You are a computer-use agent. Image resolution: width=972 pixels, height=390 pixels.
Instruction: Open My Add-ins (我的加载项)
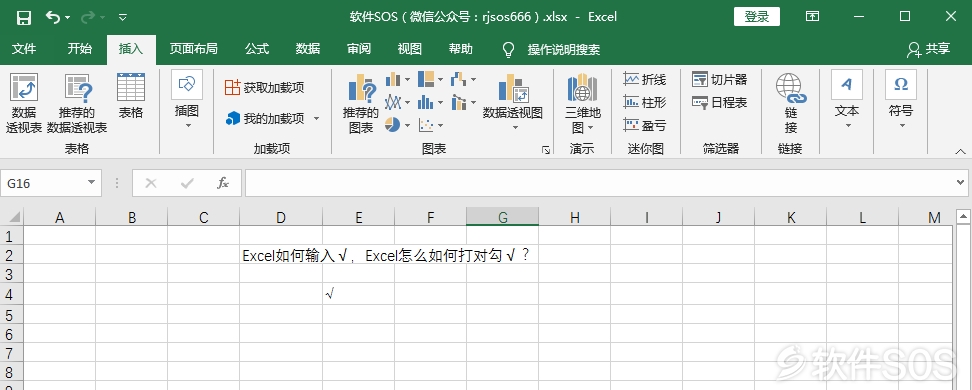tap(265, 118)
